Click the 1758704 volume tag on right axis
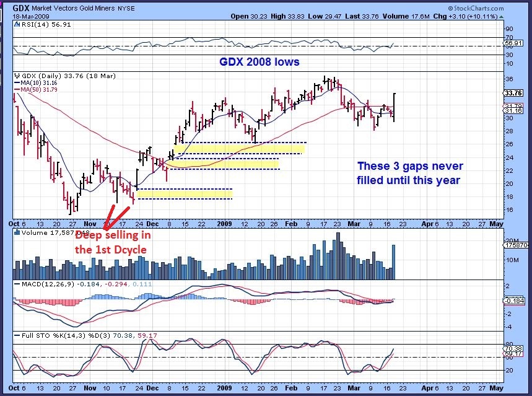 point(517,245)
